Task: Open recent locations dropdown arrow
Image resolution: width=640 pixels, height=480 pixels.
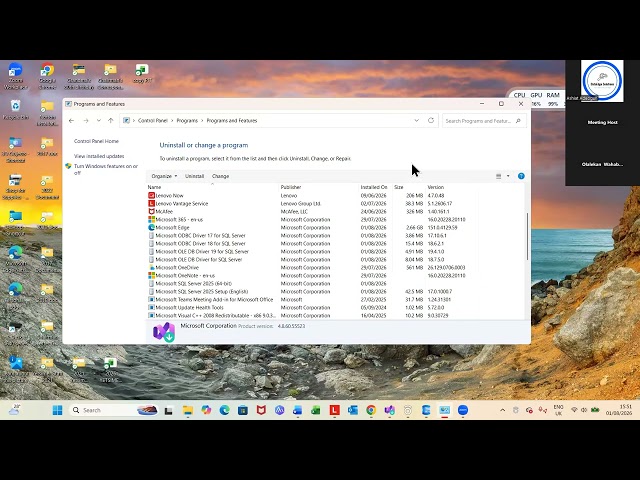Action: [x=98, y=120]
